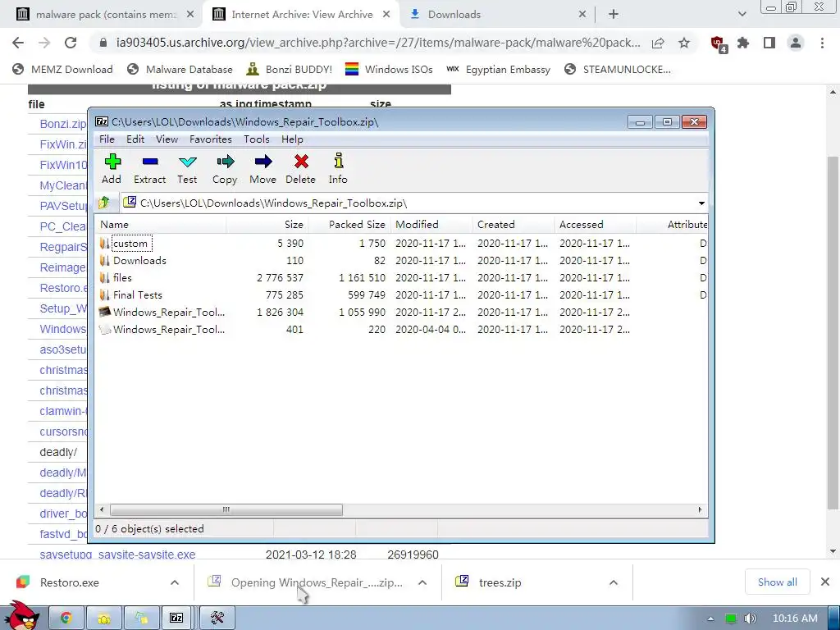The width and height of the screenshot is (840, 630).
Task: Open the MEMZ Download bookmark
Action: pos(62,69)
